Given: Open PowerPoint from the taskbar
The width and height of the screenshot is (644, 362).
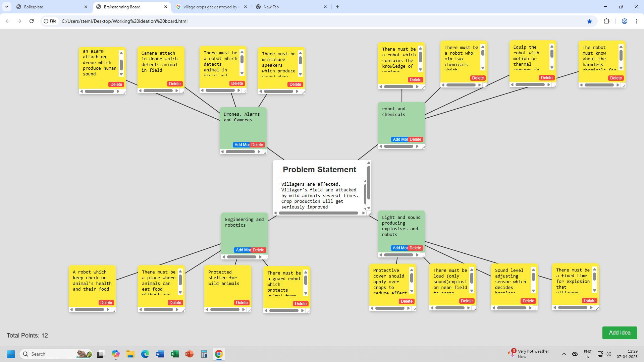Looking at the screenshot, I should point(189,354).
